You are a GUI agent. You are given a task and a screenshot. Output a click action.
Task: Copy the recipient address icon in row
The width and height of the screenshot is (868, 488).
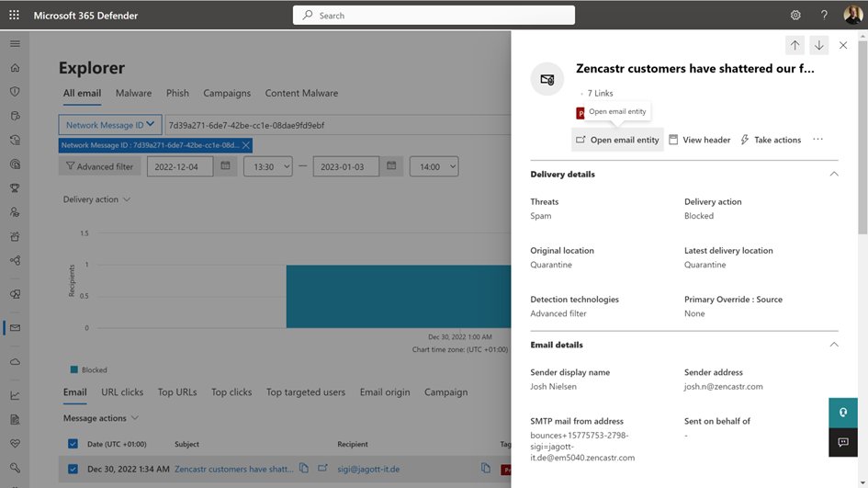click(486, 468)
